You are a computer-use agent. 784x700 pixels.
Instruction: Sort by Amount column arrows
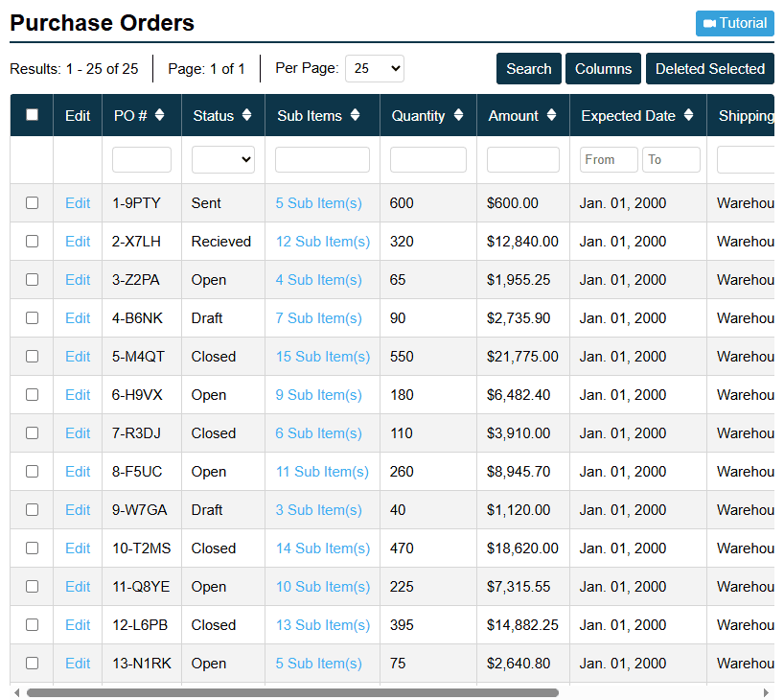coord(551,115)
